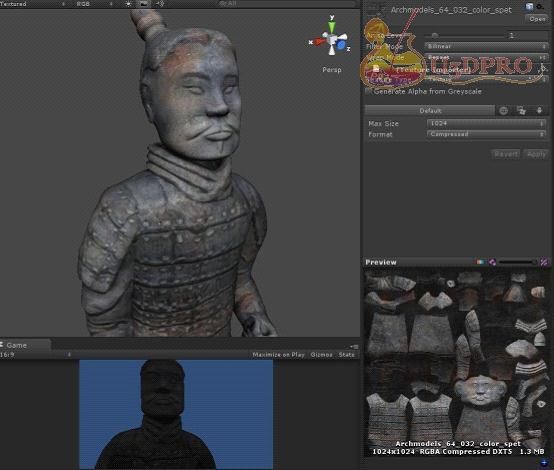Click blue icon at bottom-right corner
Viewport: 554px width, 470px height.
544,462
